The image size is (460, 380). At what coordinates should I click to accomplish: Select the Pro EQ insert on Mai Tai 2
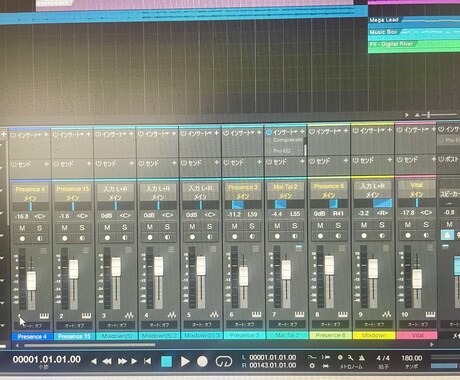coord(282,151)
